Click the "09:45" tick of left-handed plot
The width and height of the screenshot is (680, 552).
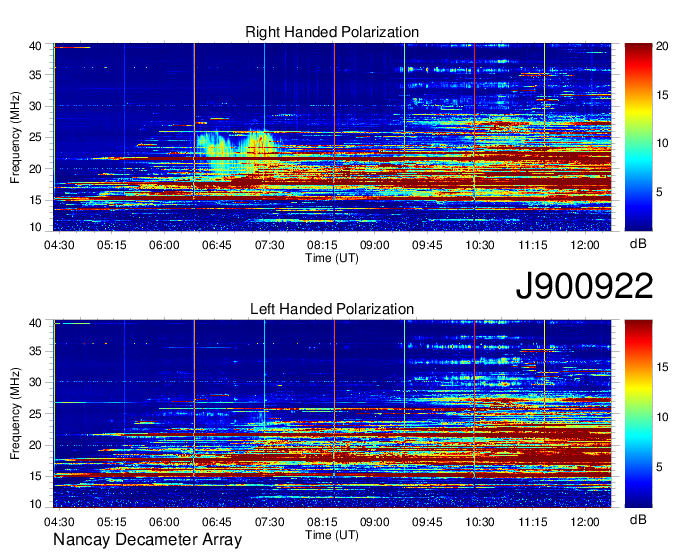click(427, 521)
